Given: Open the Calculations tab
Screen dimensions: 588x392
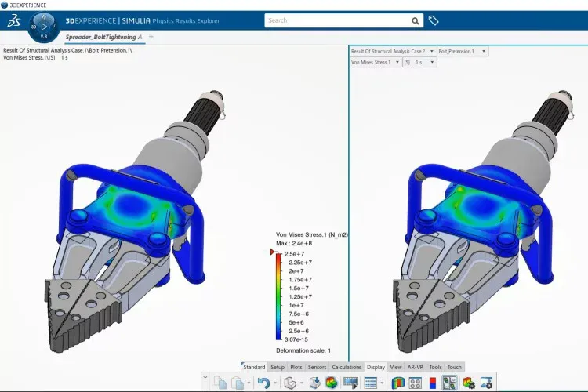Looking at the screenshot, I should (x=347, y=367).
